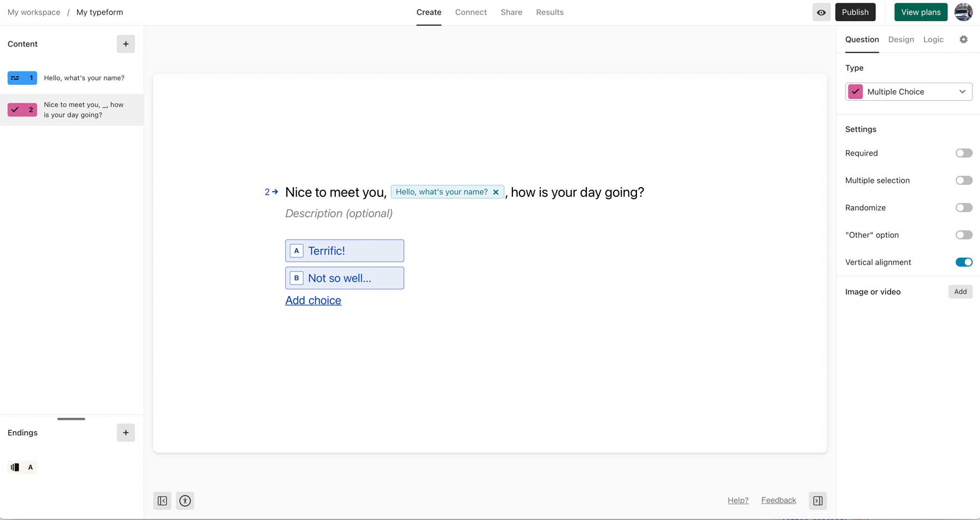Open the form preview eye icon
This screenshot has height=520, width=980.
(822, 12)
